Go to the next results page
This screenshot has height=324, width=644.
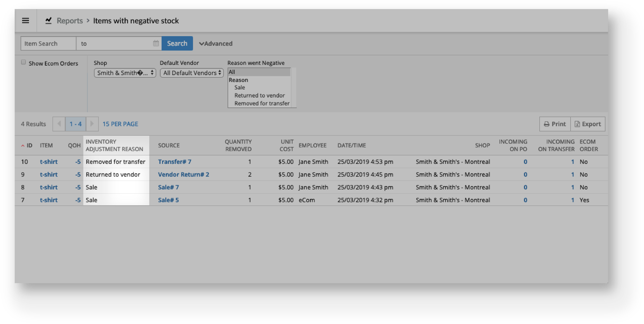pos(92,124)
